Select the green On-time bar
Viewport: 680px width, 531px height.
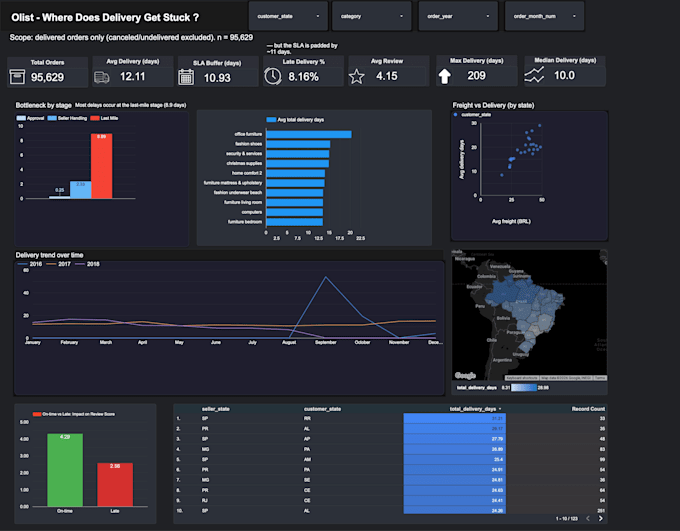(65, 470)
